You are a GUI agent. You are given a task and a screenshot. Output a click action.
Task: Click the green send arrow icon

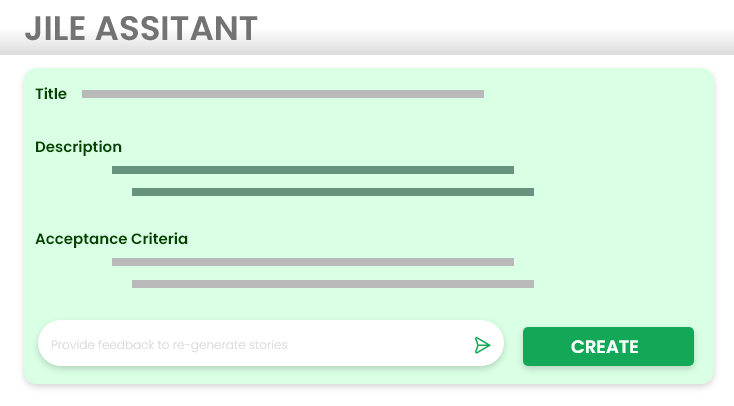483,345
